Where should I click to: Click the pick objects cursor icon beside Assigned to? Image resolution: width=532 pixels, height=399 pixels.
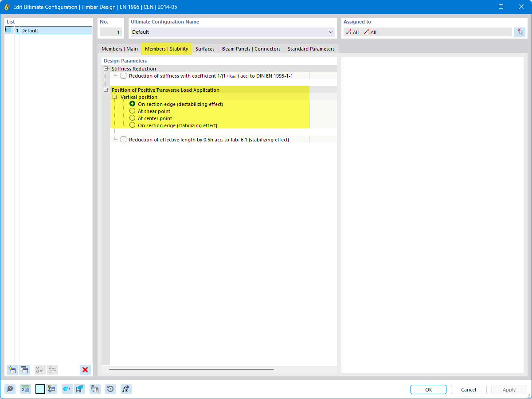(520, 32)
